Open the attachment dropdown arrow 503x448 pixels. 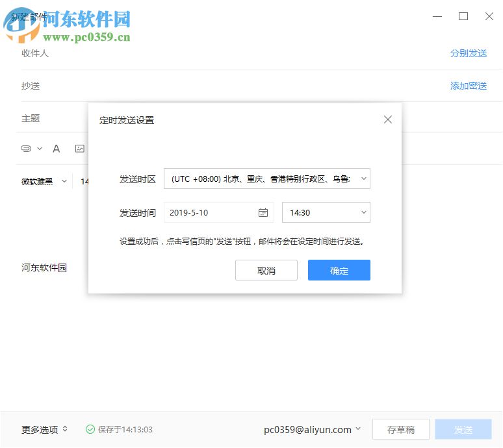(x=40, y=149)
